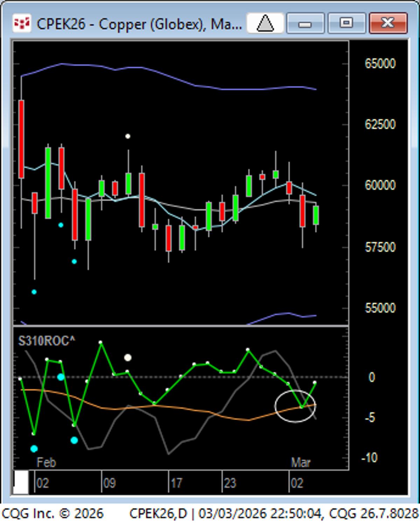Click the 65000 price scale label

[380, 64]
